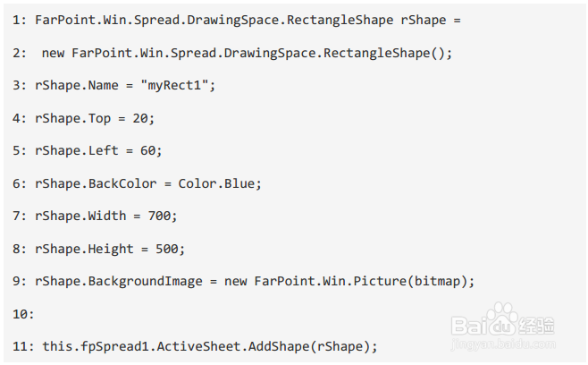Click the empty line number 10
This screenshot has height=365, width=588.
tap(23, 315)
